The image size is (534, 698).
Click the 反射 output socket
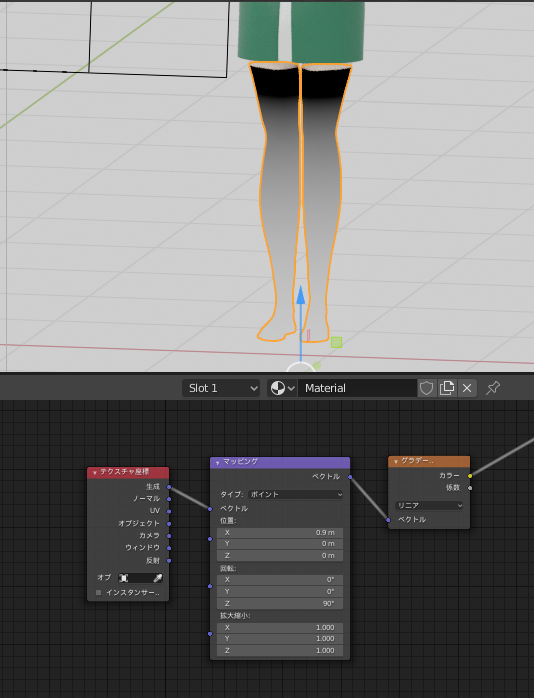(x=169, y=560)
